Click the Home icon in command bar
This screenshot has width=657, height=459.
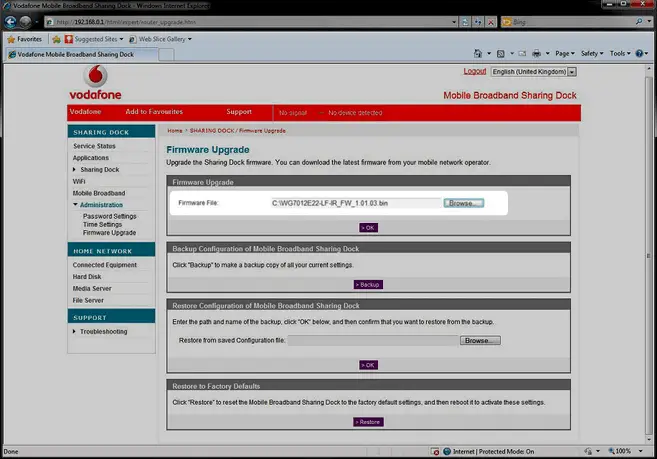[478, 53]
